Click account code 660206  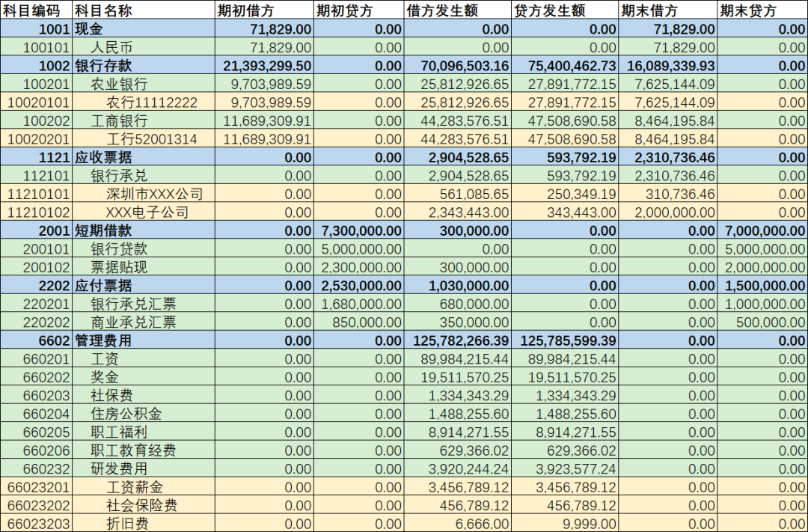click(36, 450)
